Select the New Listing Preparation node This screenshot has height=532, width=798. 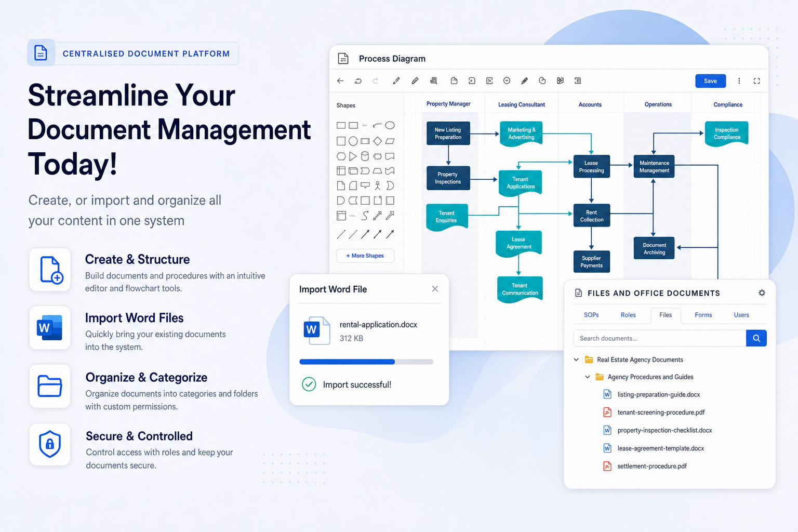(448, 134)
